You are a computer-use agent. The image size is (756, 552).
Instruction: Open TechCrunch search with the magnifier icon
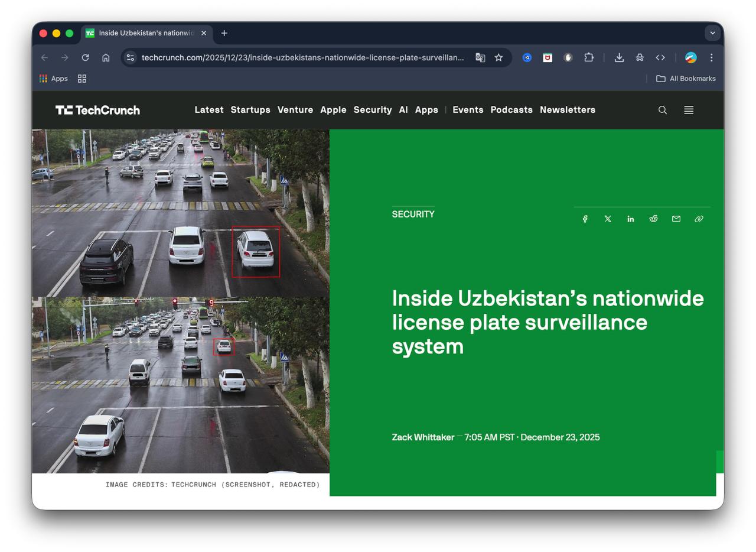pos(662,110)
